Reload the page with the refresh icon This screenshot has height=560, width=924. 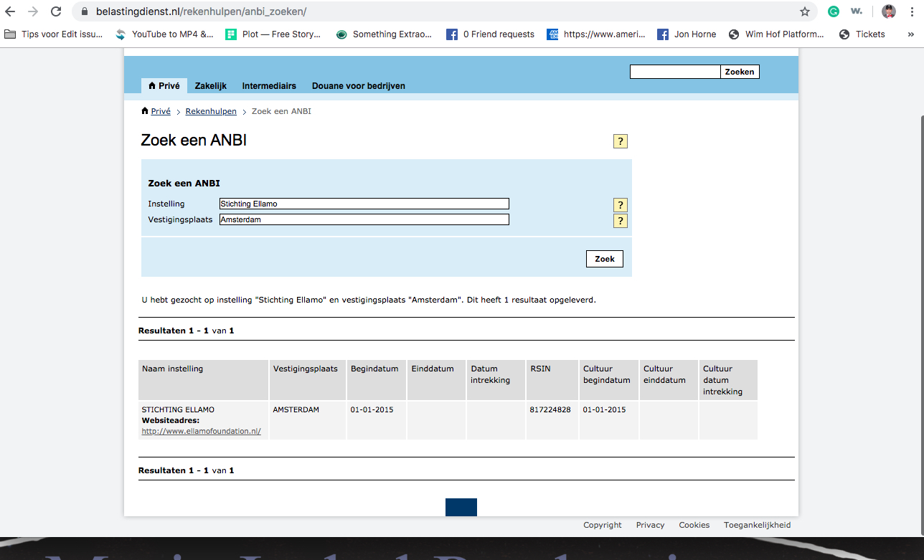(x=57, y=11)
